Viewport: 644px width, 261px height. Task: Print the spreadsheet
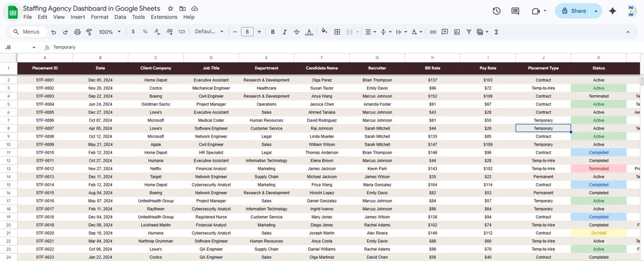coord(77,32)
